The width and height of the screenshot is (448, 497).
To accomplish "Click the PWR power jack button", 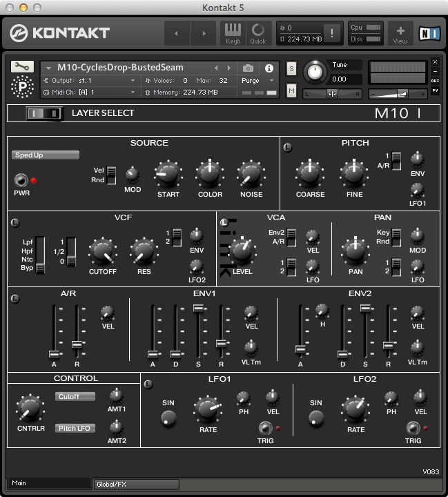I will [x=21, y=180].
